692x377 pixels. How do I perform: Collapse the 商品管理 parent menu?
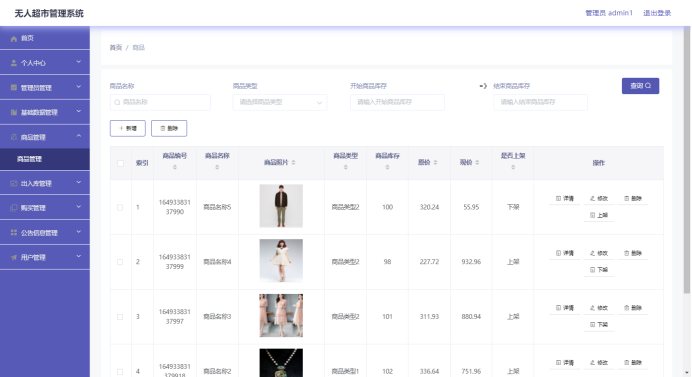[45, 137]
